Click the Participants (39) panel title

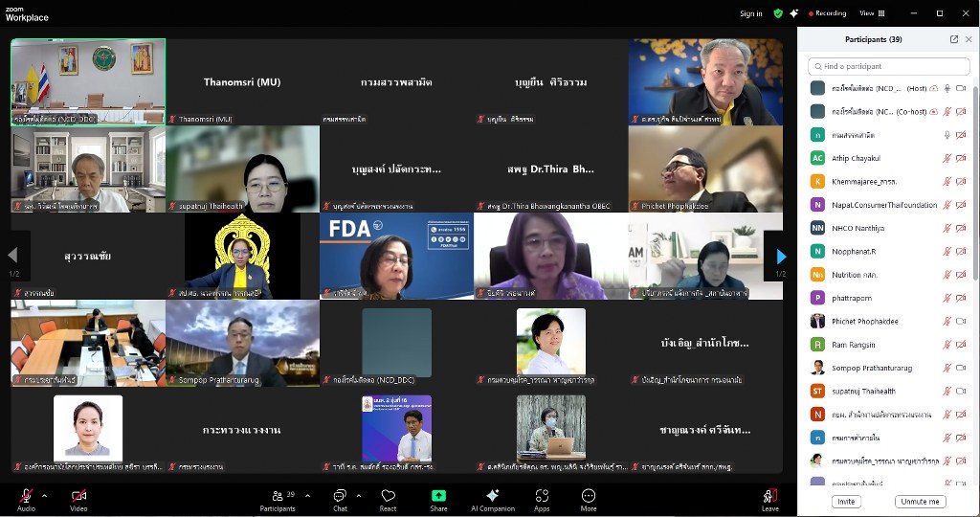pyautogui.click(x=873, y=39)
